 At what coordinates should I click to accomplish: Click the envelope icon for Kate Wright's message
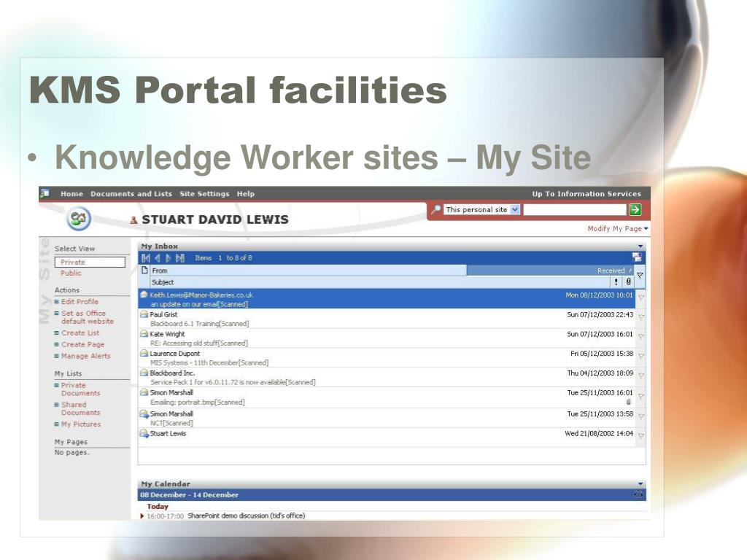pyautogui.click(x=144, y=334)
